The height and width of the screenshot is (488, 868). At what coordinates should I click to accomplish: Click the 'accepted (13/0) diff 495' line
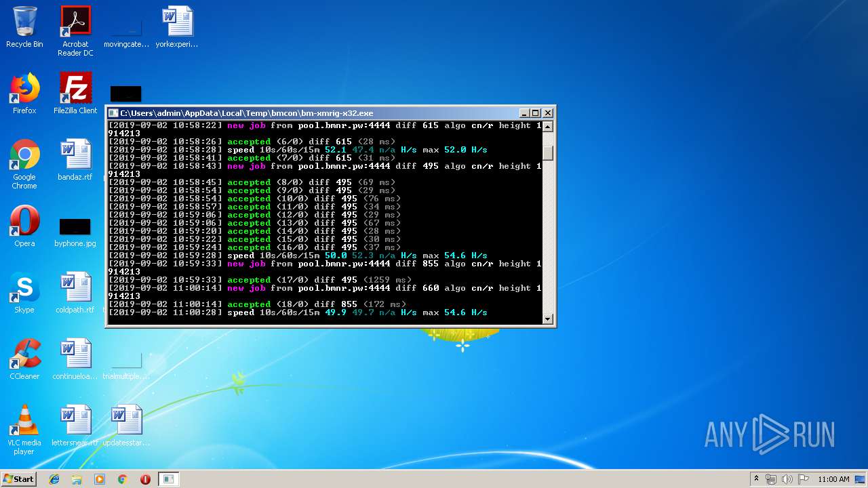254,223
